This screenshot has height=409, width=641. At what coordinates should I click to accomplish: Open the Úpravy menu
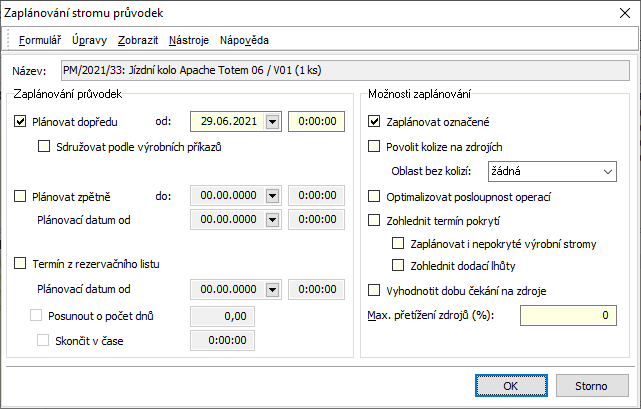(x=88, y=40)
